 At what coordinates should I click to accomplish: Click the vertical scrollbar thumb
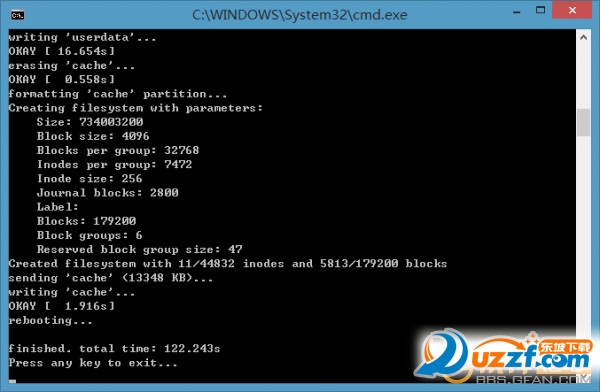click(x=584, y=122)
